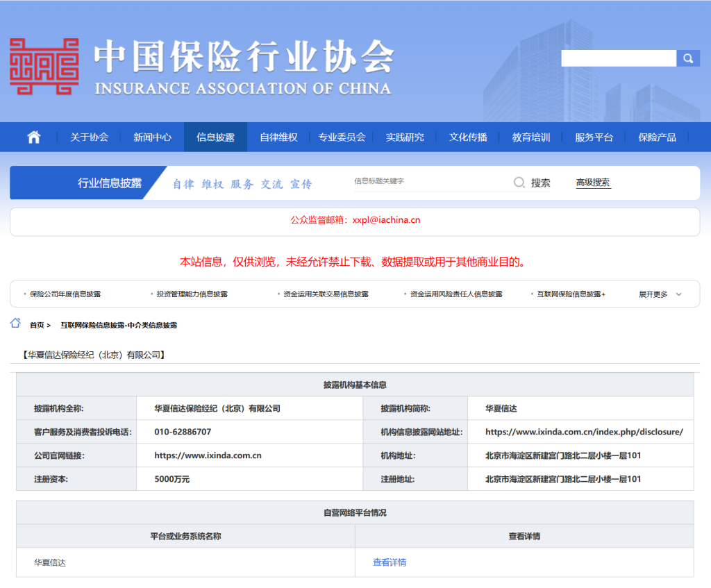
Task: Open 保险公司年度信息披露 category
Action: coord(65,294)
